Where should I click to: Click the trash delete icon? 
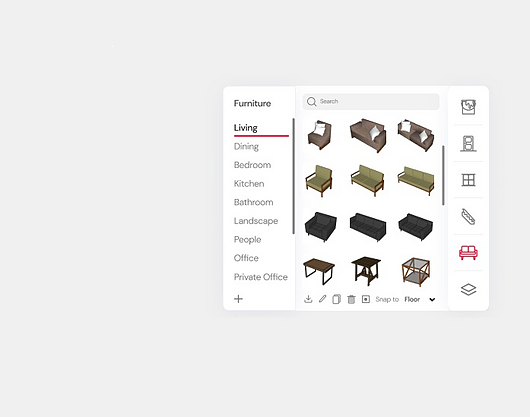351,299
